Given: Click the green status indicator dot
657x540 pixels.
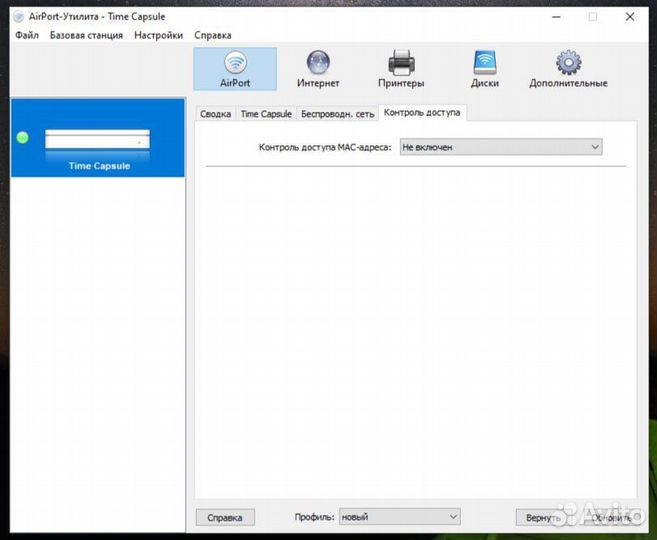Looking at the screenshot, I should (x=24, y=138).
